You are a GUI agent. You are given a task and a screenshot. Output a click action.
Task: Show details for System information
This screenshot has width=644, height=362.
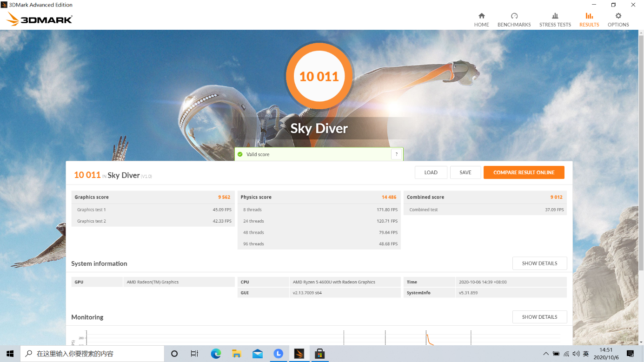coord(539,263)
